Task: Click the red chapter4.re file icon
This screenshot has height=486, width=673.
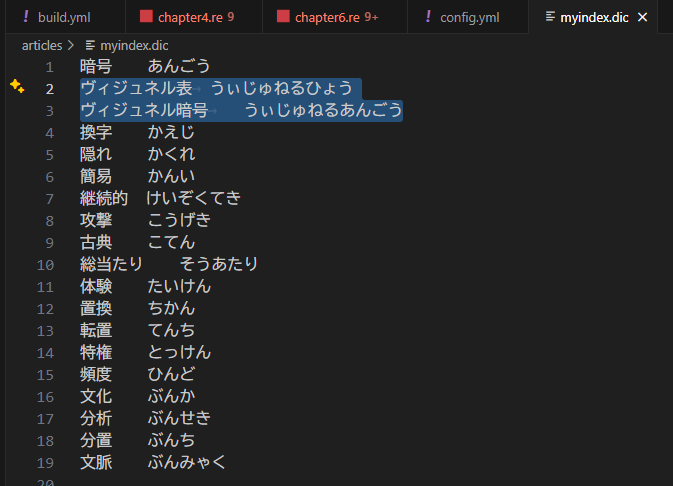Action: pos(147,17)
